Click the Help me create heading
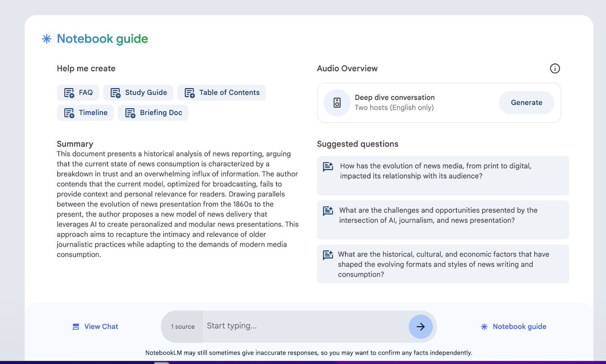 pos(86,69)
